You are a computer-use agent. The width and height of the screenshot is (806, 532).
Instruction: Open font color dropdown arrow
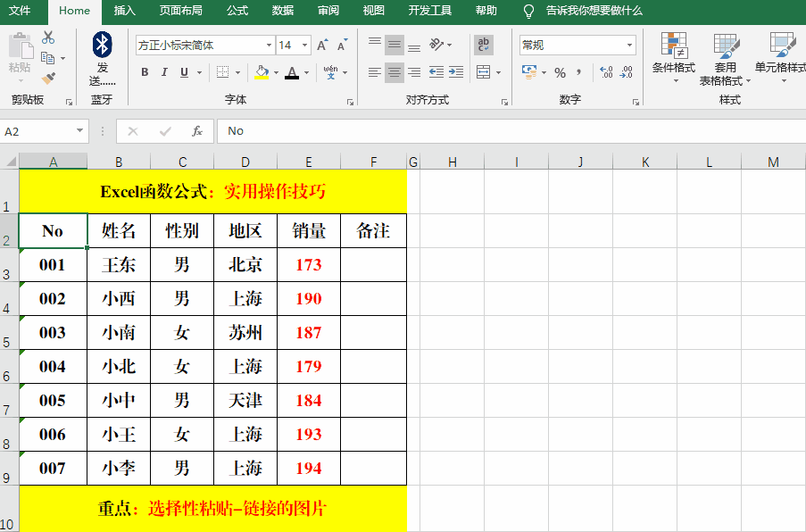pyautogui.click(x=306, y=72)
